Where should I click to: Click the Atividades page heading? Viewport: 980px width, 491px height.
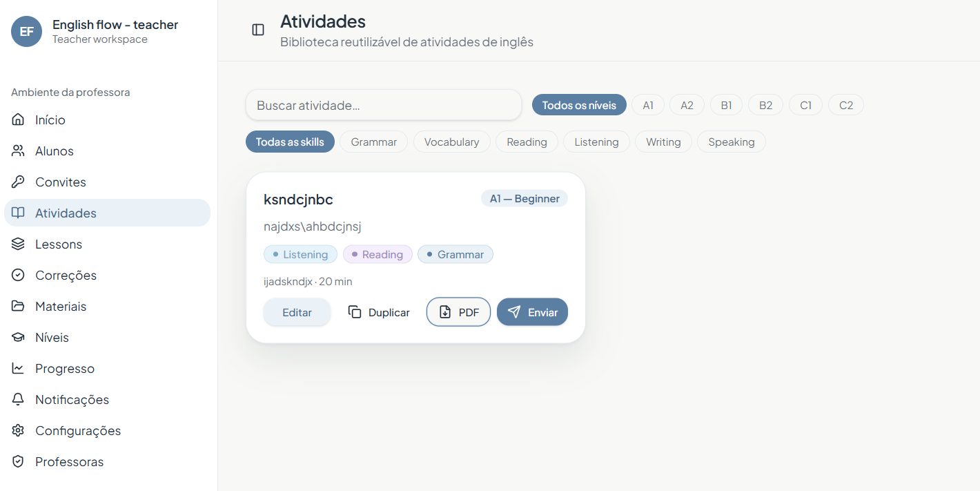click(x=323, y=21)
